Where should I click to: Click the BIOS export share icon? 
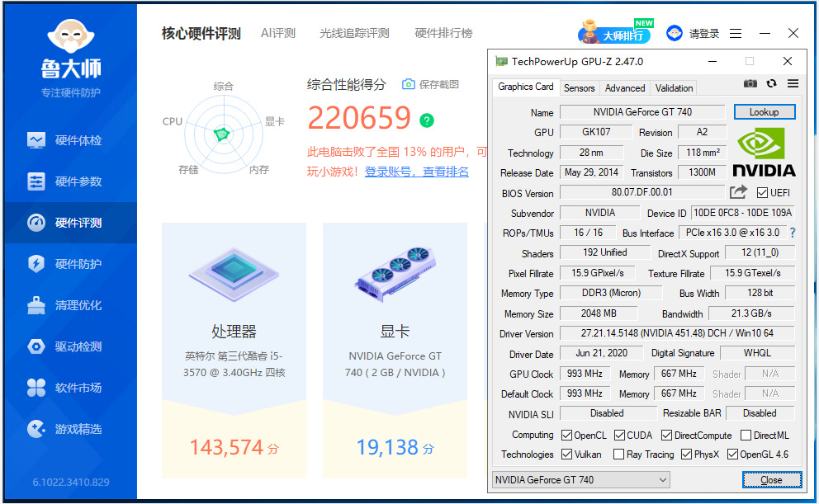(x=738, y=192)
